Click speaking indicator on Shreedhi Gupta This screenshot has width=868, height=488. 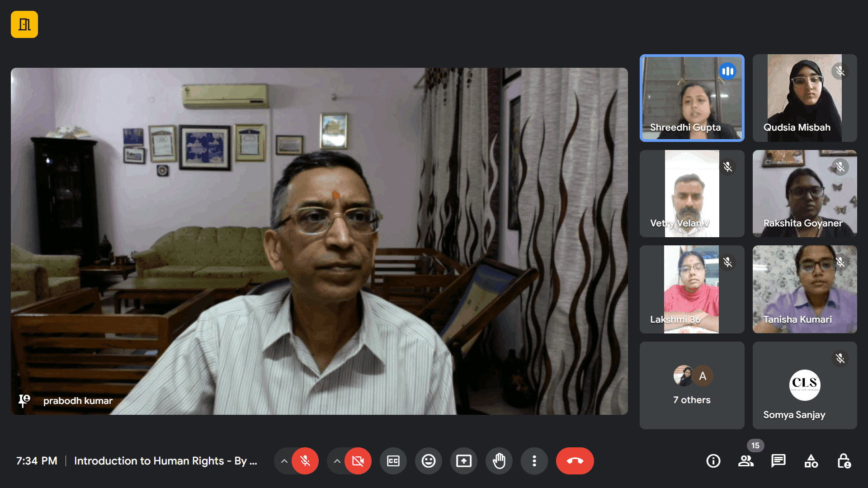(727, 71)
